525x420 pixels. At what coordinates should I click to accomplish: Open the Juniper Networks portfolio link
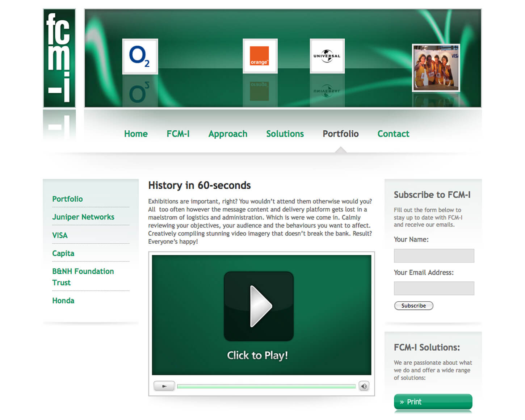83,217
